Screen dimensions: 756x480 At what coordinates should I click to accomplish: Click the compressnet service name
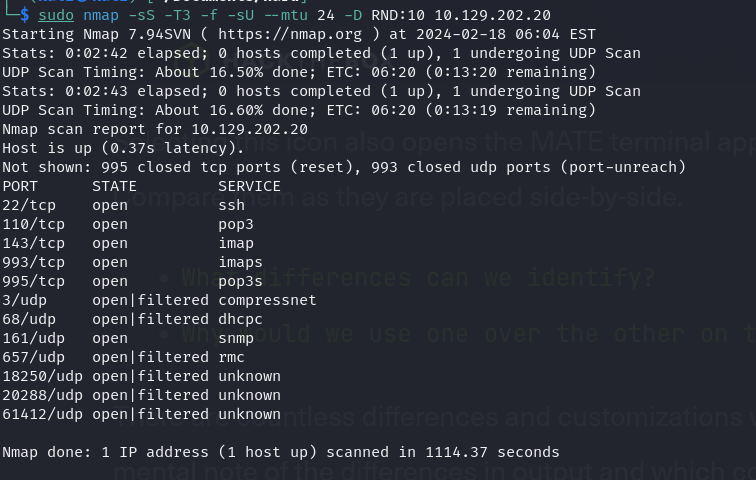tap(267, 300)
